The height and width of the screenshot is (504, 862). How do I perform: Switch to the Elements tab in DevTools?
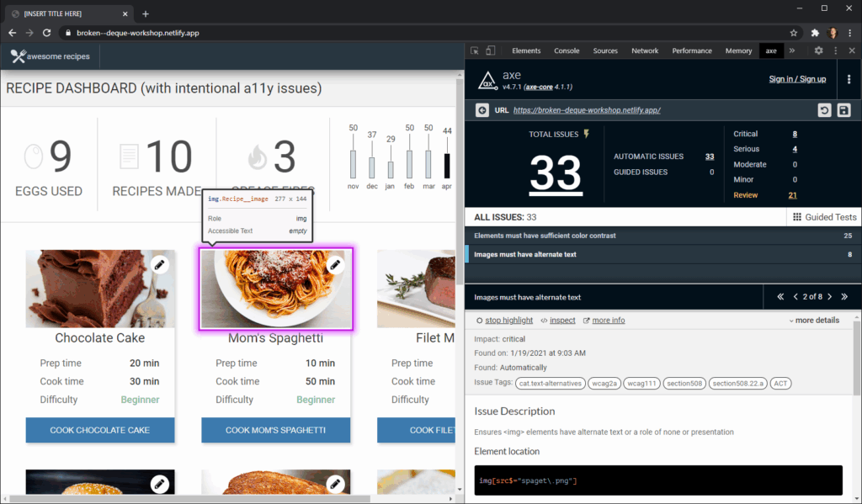pyautogui.click(x=525, y=50)
